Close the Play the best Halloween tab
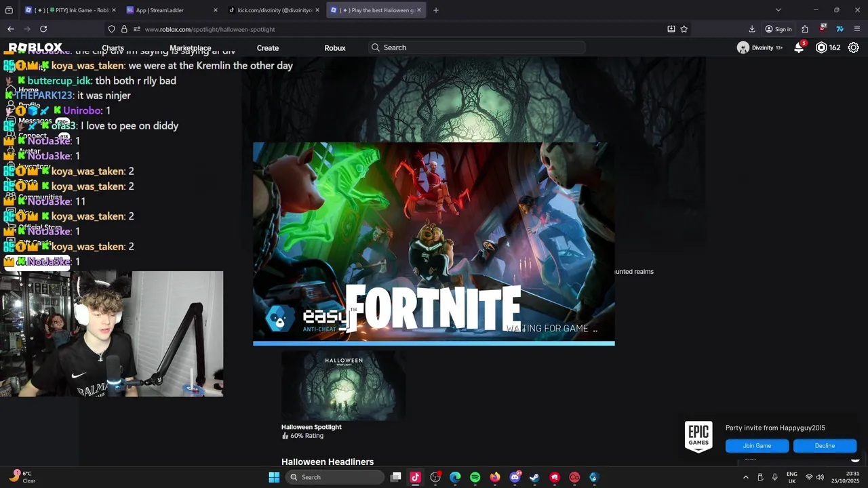 (x=419, y=10)
